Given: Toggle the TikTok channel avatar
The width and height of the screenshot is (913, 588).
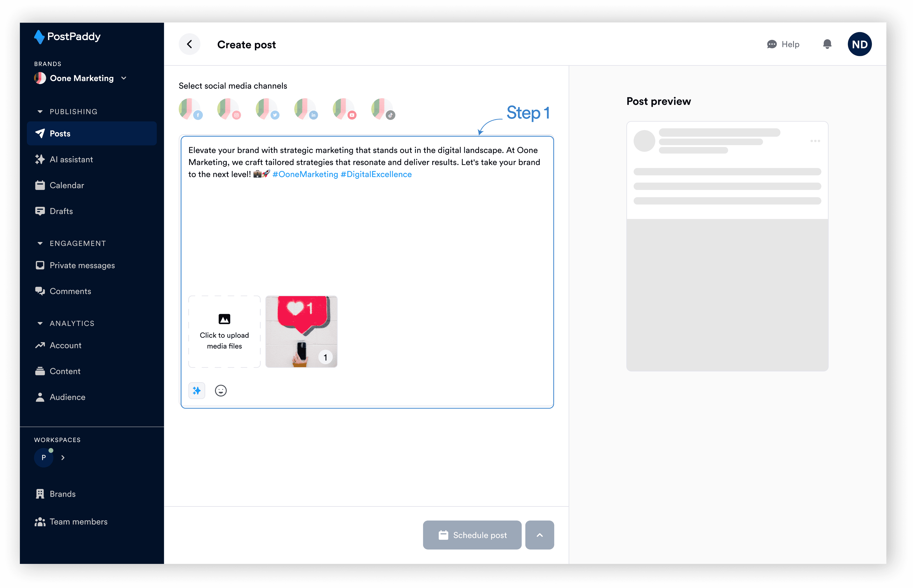Looking at the screenshot, I should 382,109.
